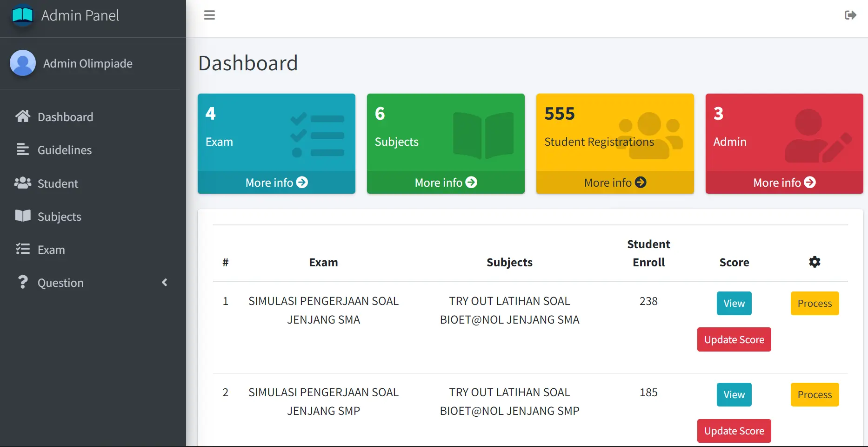868x447 pixels.
Task: Click the home icon beside Dashboard
Action: [x=23, y=116]
